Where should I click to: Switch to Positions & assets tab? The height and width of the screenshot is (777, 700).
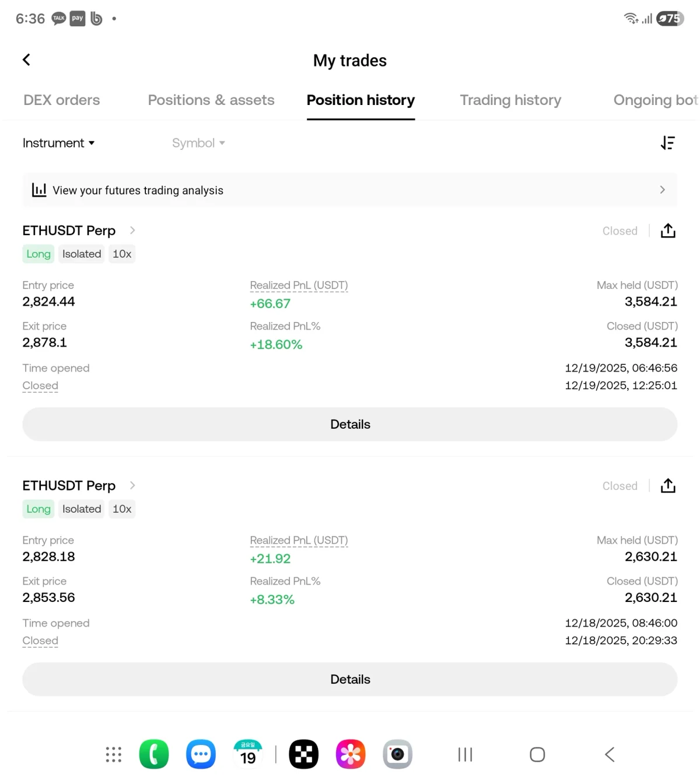point(211,100)
